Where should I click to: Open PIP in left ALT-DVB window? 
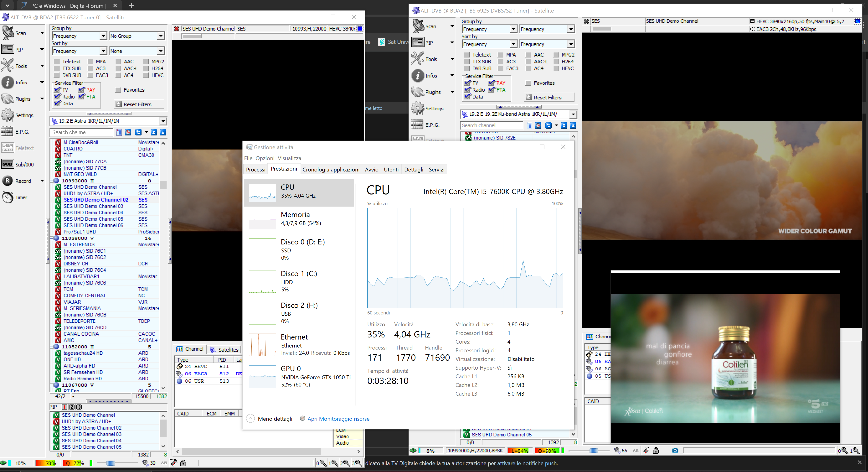click(12, 49)
